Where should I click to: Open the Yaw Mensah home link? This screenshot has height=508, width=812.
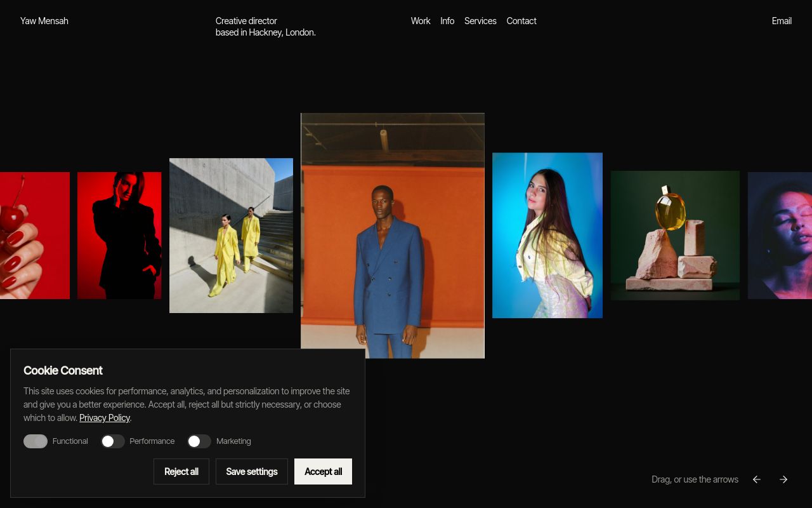[x=44, y=21]
